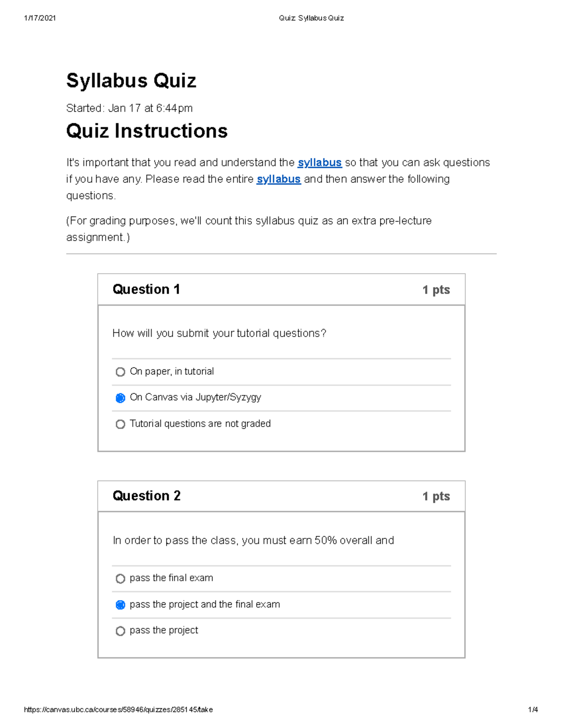Select 'On Canvas via Jupyter/Syzygy' answer
The height and width of the screenshot is (728, 563).
pyautogui.click(x=121, y=398)
